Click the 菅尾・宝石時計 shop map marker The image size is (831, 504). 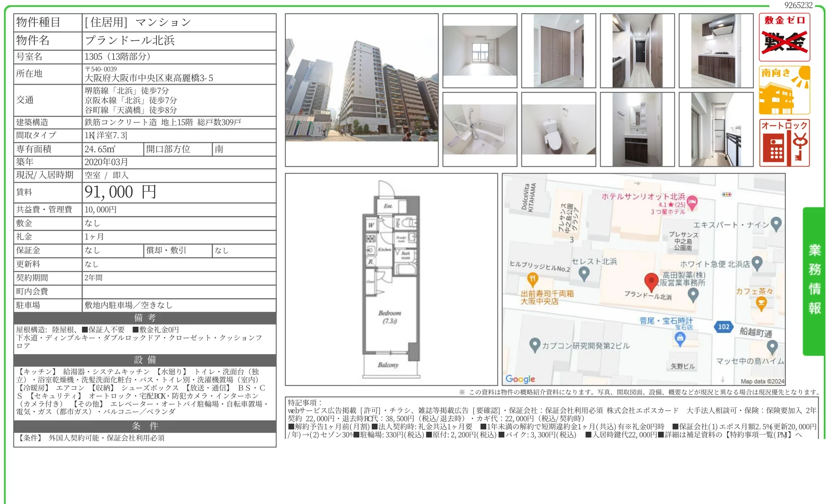coord(680,338)
